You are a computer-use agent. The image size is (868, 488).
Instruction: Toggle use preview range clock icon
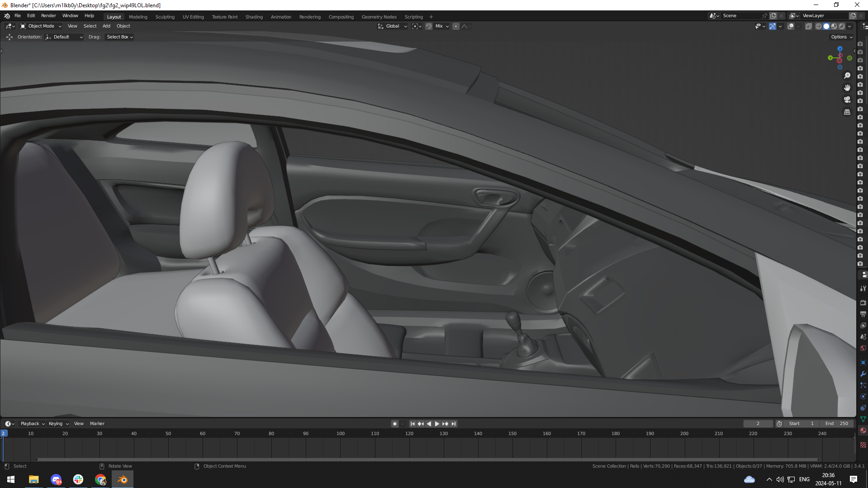779,424
